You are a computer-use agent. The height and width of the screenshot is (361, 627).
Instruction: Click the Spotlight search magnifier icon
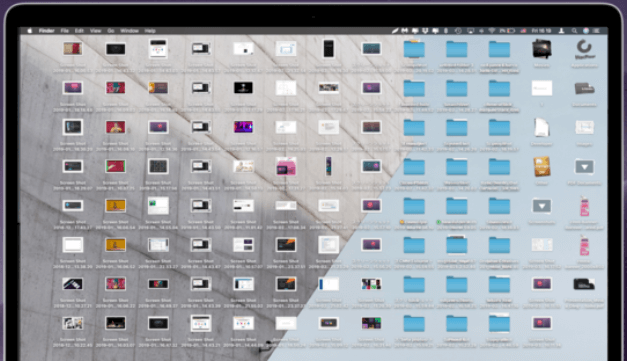point(574,31)
